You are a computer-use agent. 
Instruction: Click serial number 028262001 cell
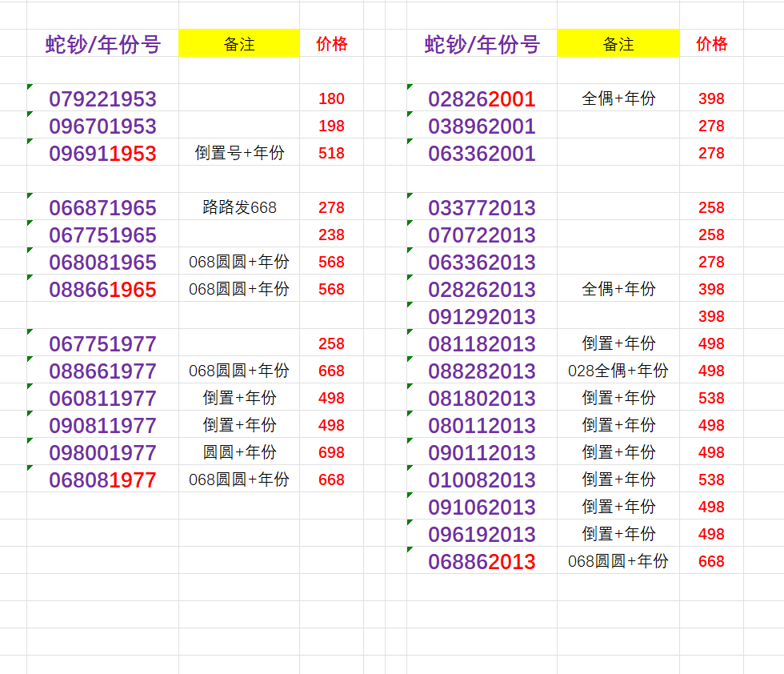[x=482, y=99]
